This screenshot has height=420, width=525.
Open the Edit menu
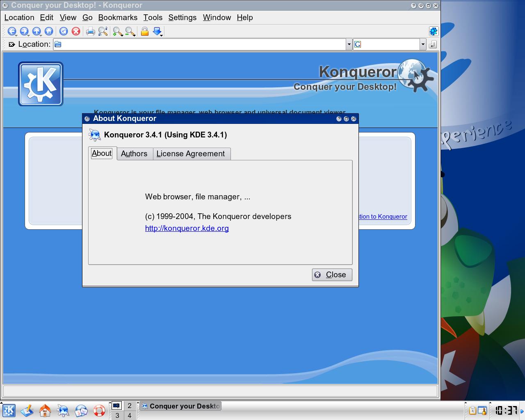click(47, 18)
